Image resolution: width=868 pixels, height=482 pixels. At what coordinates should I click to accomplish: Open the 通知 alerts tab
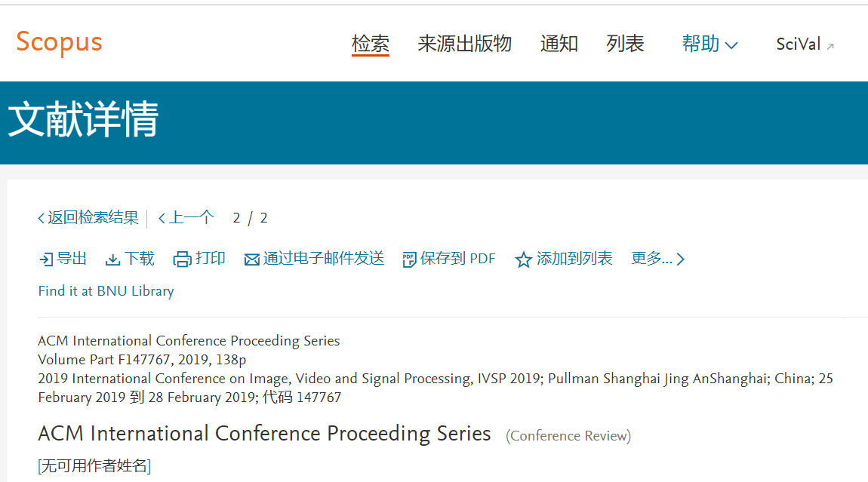click(x=559, y=44)
